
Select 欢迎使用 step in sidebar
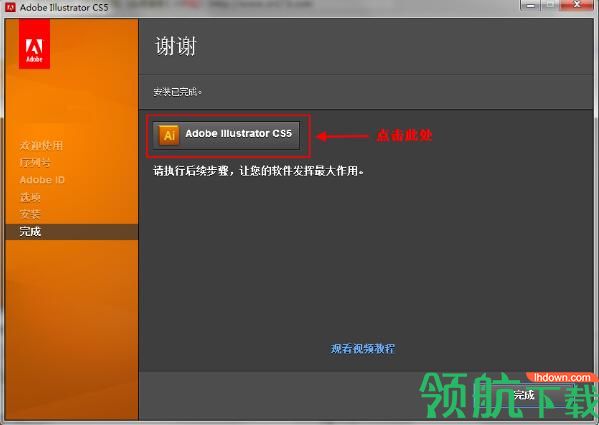coord(41,145)
